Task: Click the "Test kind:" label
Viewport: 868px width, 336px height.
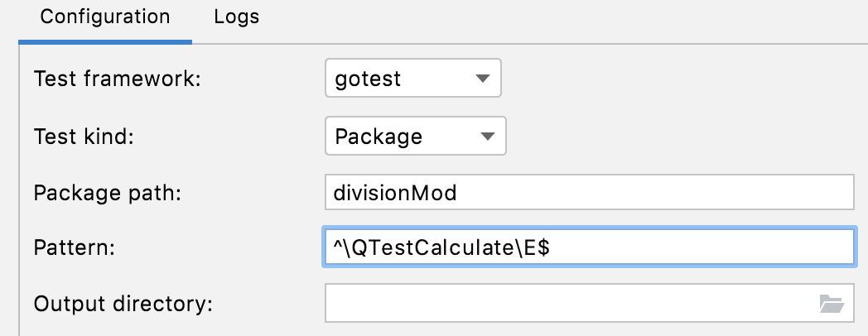Action: click(x=84, y=137)
